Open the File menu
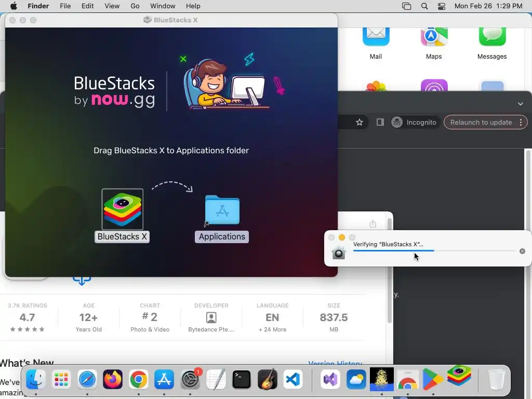Viewport: 532px width, 399px height. point(65,6)
